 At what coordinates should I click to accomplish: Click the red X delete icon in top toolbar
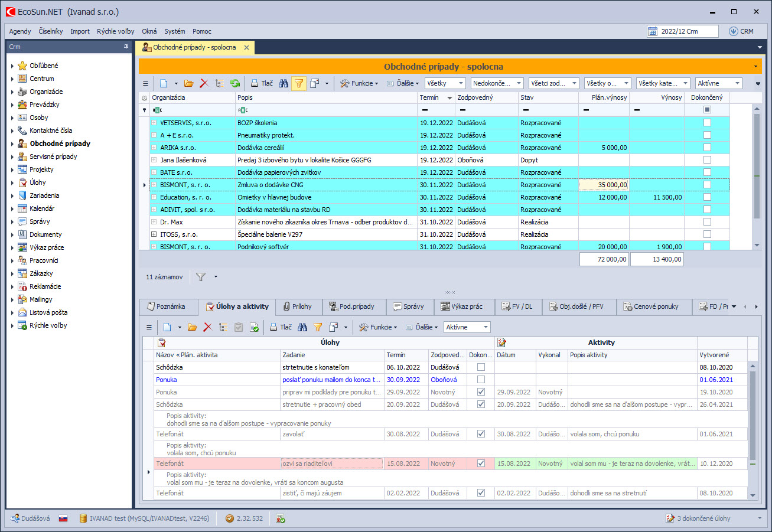point(204,83)
